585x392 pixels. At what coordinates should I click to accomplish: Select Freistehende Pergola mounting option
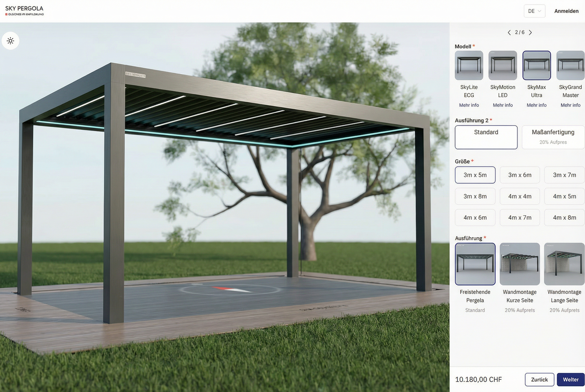[x=475, y=264]
